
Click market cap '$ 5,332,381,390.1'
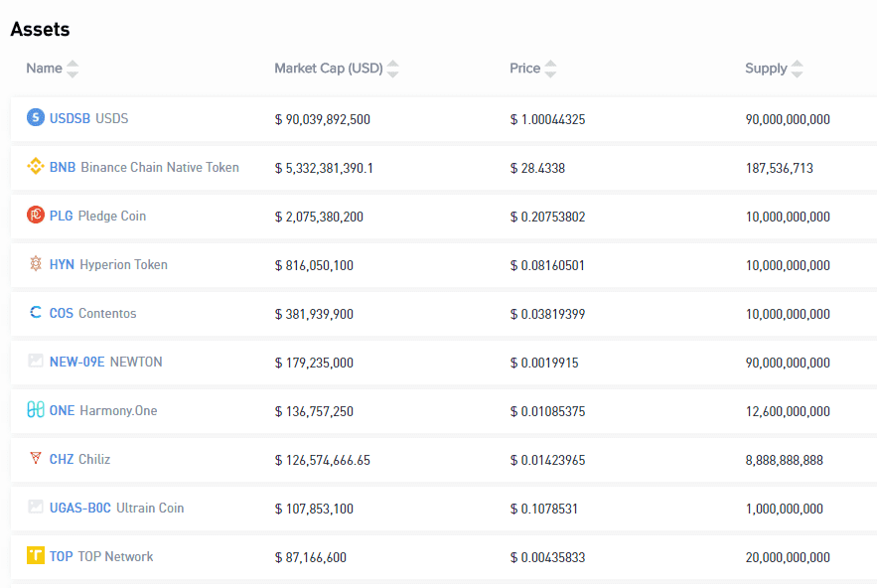point(324,168)
